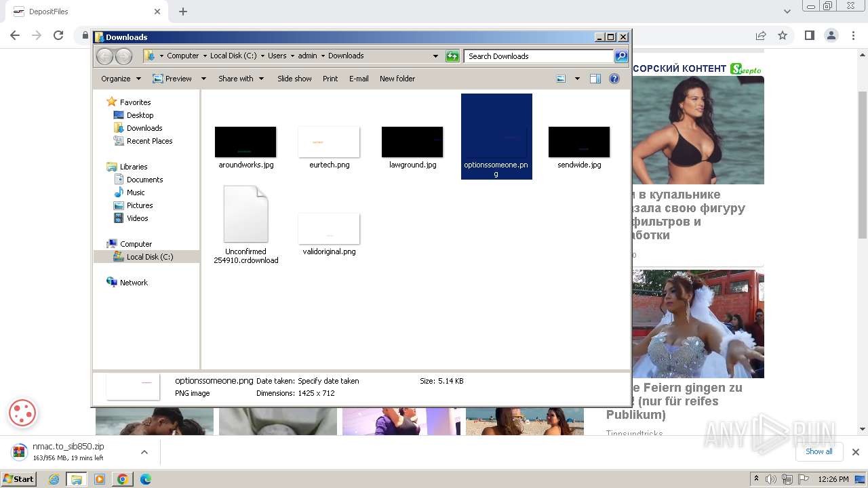Click the Chrome share page icon
This screenshot has height=488, width=868.
point(761,35)
